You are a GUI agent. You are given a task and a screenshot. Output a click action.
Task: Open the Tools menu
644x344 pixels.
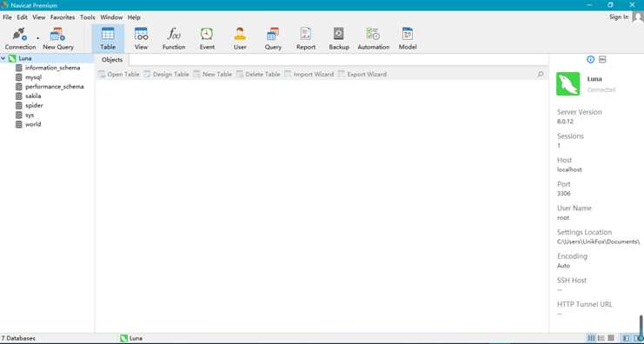tap(88, 17)
